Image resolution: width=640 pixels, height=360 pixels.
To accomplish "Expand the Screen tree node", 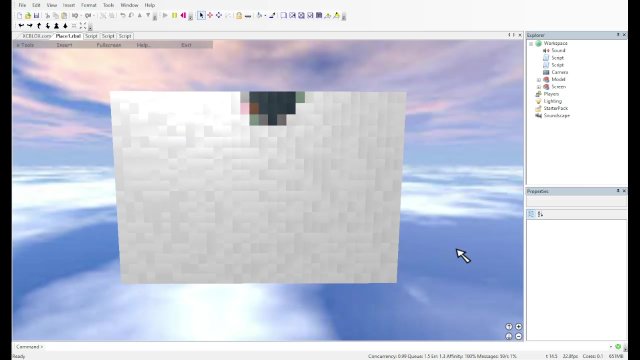I will click(538, 87).
